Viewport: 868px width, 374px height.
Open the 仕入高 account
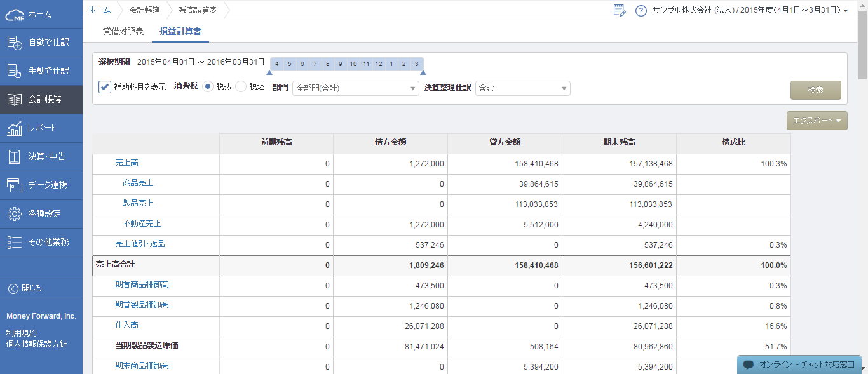pos(127,326)
